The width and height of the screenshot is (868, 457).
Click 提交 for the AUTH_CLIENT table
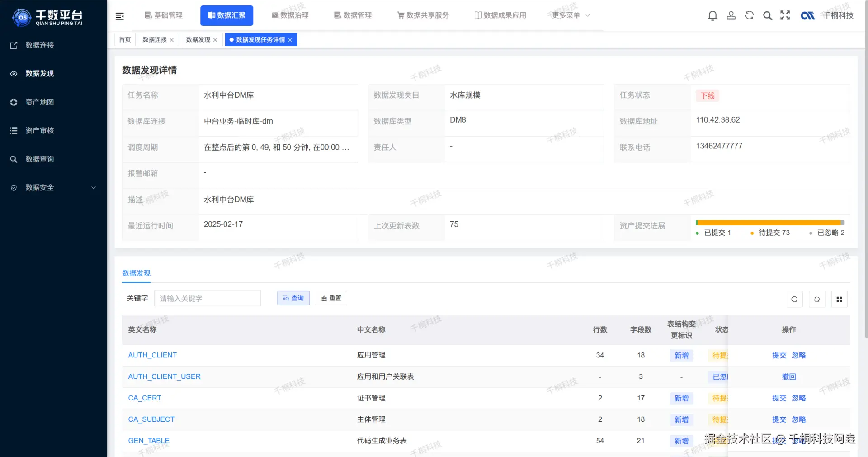click(x=778, y=355)
